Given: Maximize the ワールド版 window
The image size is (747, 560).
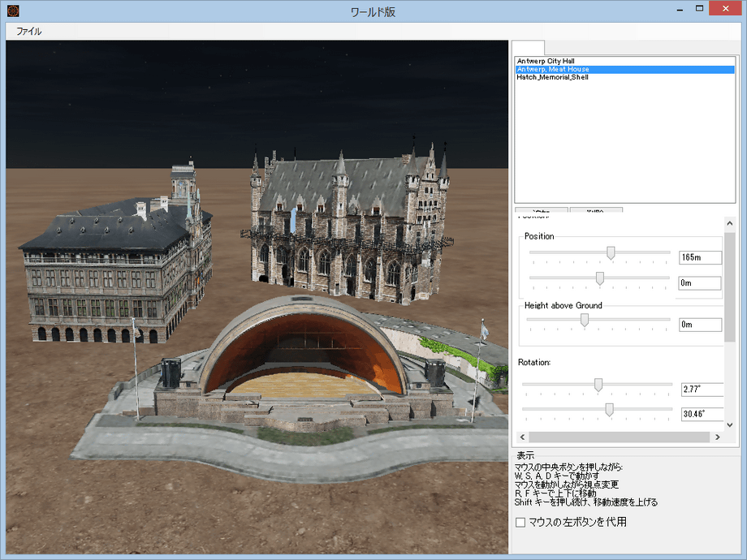Looking at the screenshot, I should tap(699, 9).
